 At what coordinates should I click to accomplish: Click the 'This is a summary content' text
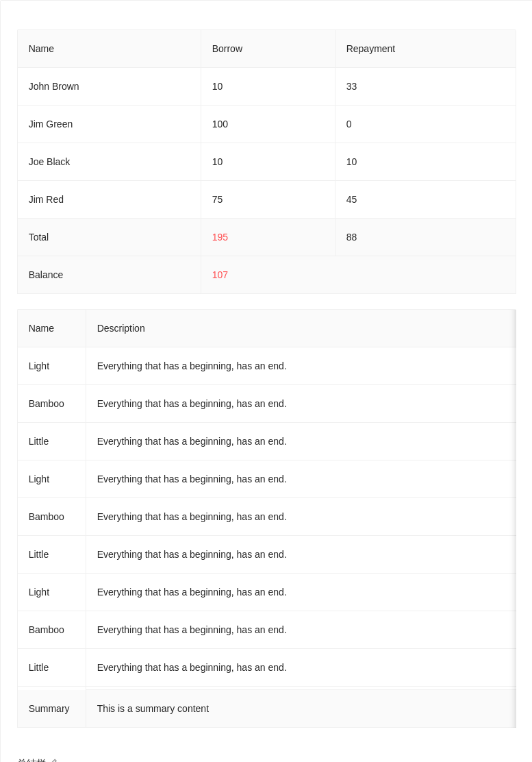coord(153,709)
